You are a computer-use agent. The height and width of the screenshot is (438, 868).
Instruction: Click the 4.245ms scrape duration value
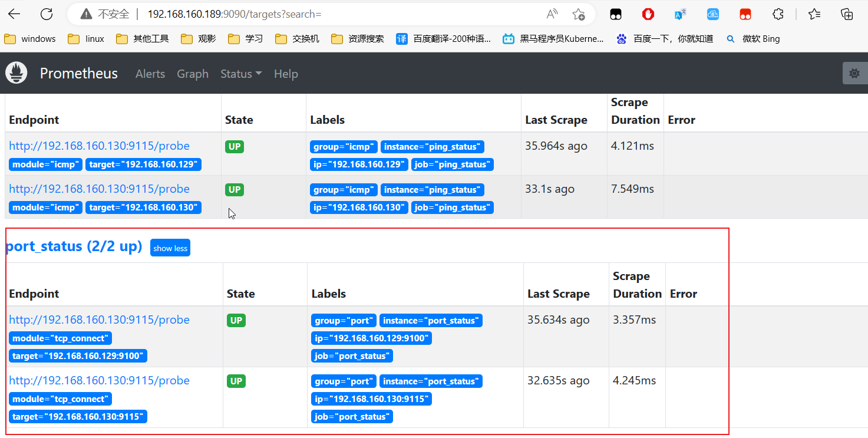[x=634, y=380]
